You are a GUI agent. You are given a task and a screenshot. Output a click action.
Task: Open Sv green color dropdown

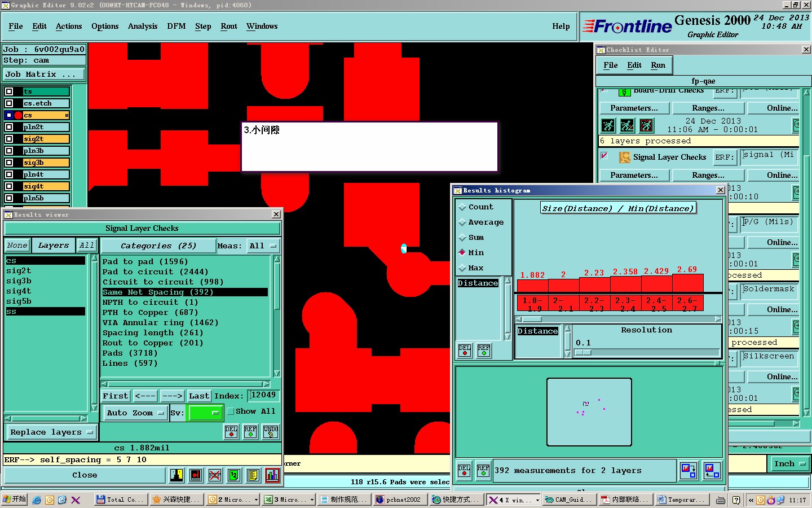coord(205,413)
